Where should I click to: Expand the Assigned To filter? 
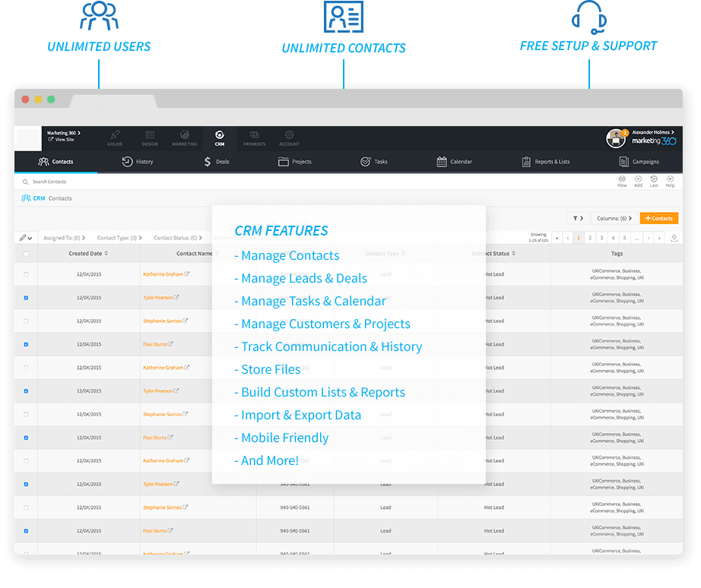click(x=64, y=238)
